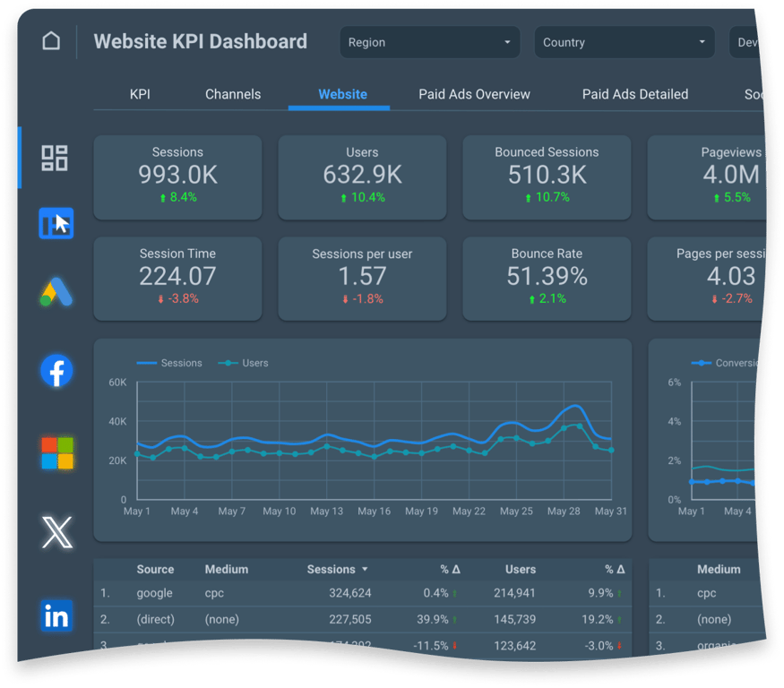Viewport: 784px width, 688px height.
Task: Open the Region dropdown filter
Action: pos(429,42)
